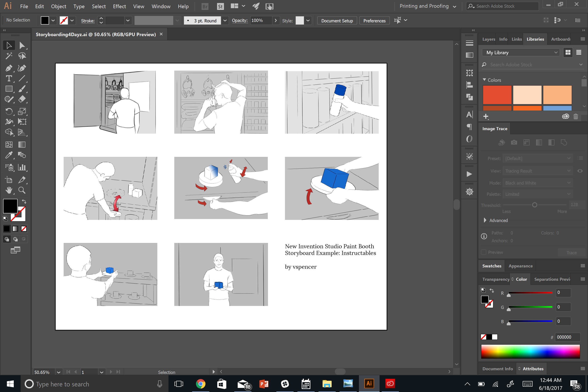Select the Hand tool
Viewport: 588px width, 392px height.
click(9, 190)
